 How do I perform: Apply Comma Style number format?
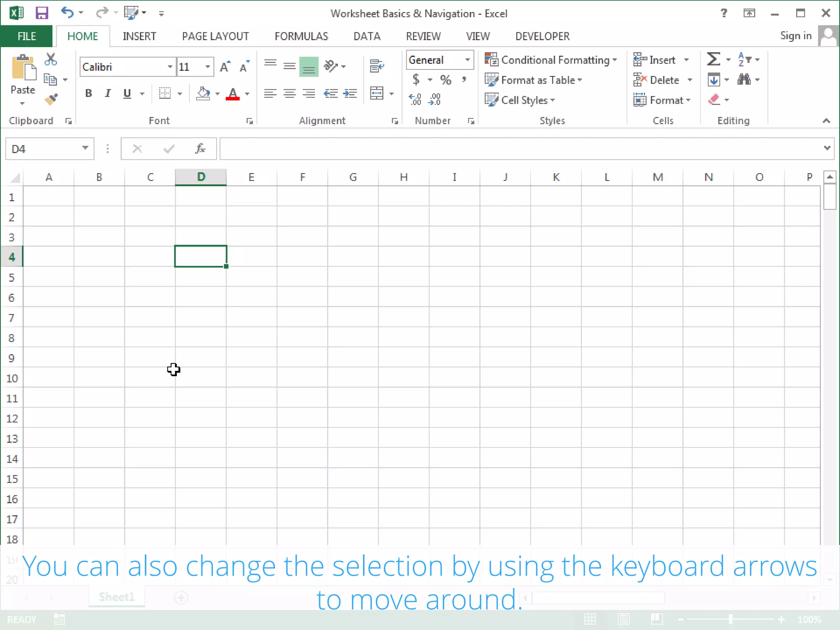click(x=464, y=79)
